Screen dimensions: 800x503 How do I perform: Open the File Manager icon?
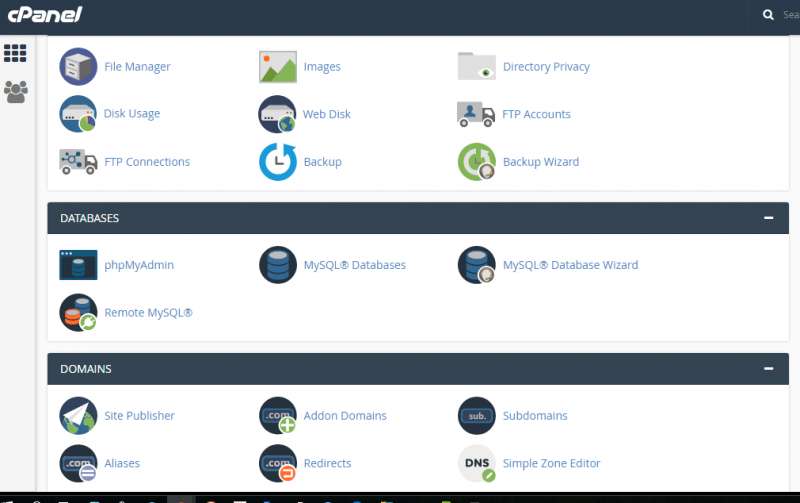click(x=78, y=66)
